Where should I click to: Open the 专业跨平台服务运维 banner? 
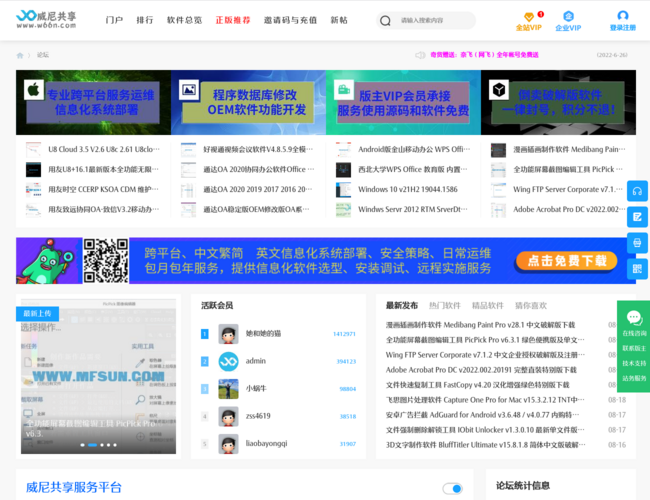tap(93, 102)
